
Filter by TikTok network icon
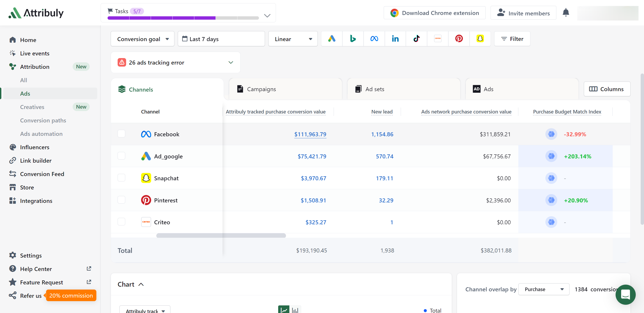(x=416, y=39)
